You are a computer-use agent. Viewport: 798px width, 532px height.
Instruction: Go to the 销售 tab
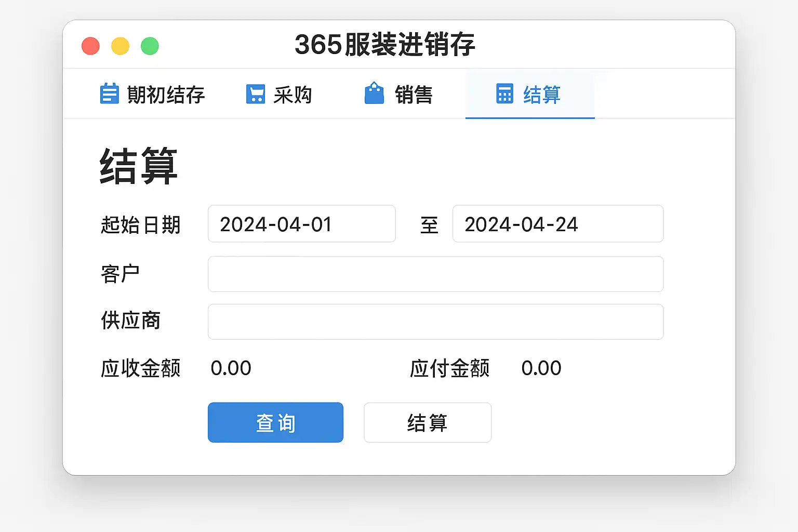click(414, 95)
